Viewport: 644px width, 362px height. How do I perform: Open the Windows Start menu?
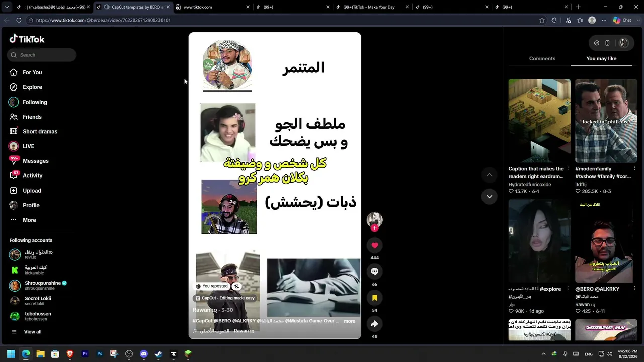[x=11, y=354]
